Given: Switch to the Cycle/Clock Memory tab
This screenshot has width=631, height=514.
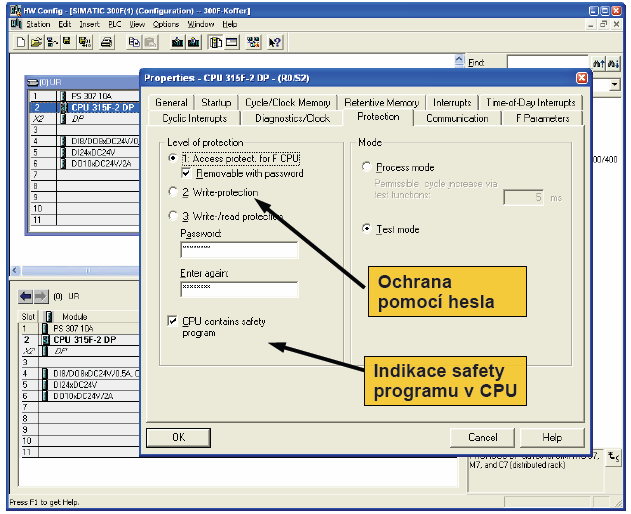Looking at the screenshot, I should 287,103.
